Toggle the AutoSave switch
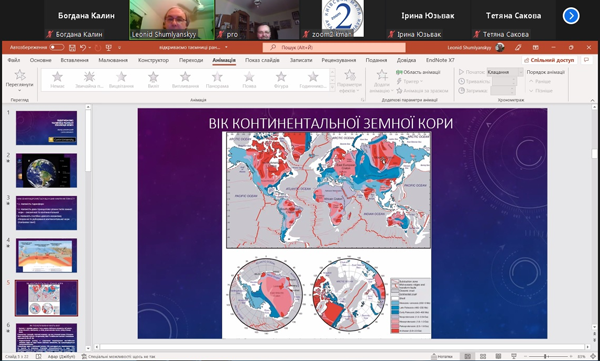This screenshot has height=361, width=600. coord(57,47)
